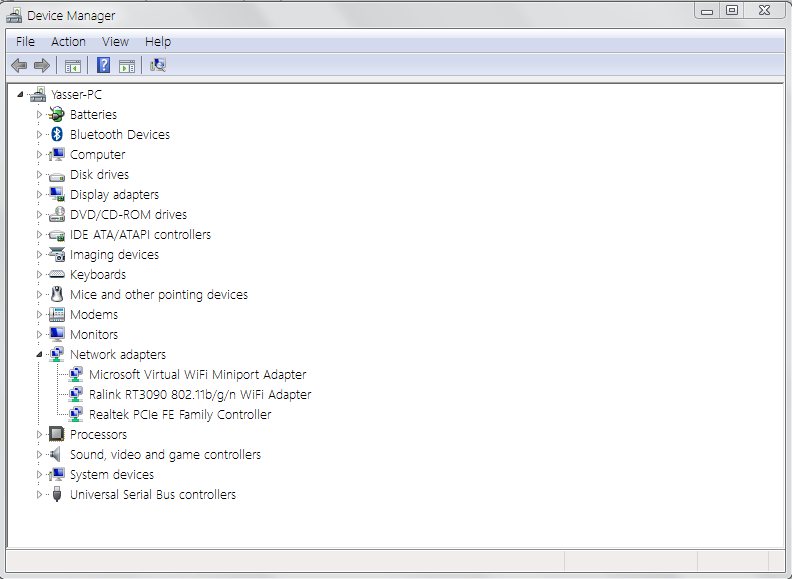This screenshot has height=579, width=792.
Task: Click the Yasser-PC computer icon
Action: coord(38,94)
